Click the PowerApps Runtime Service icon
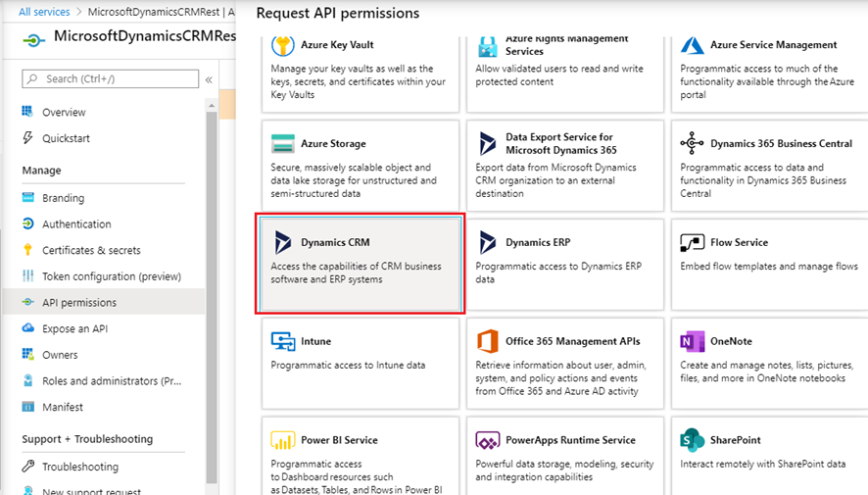The width and height of the screenshot is (868, 495). coord(488,441)
